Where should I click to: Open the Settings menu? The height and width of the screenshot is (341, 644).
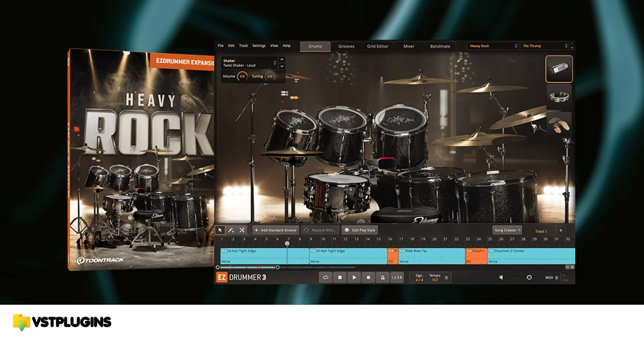(259, 46)
